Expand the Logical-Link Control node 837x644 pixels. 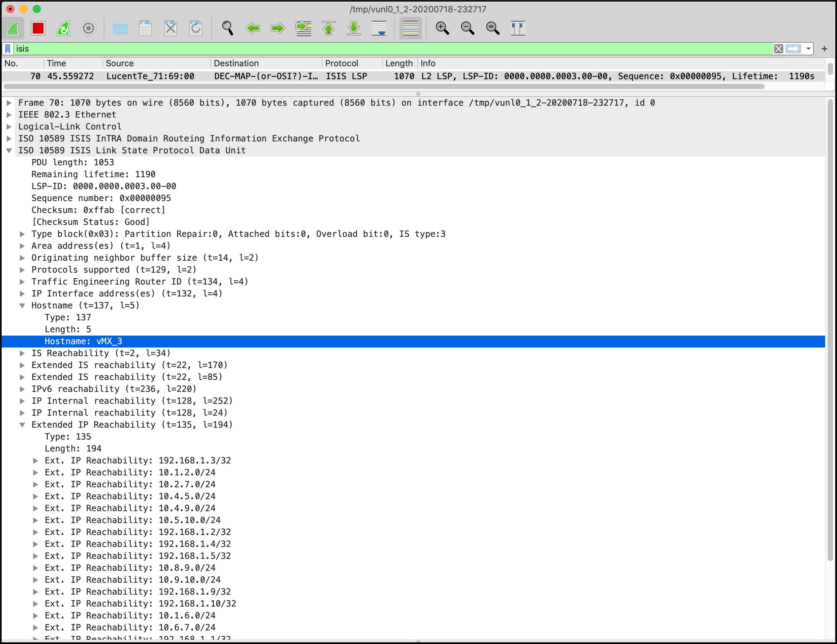(x=9, y=127)
